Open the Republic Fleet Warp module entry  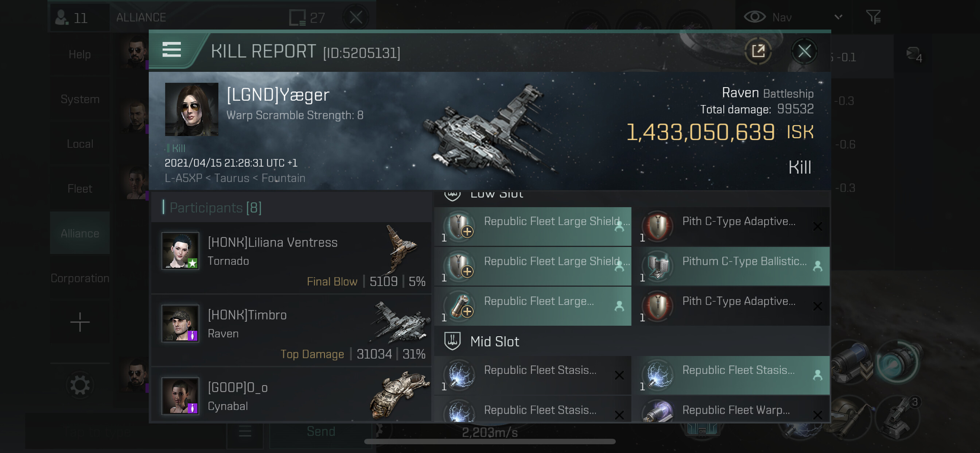[x=734, y=410]
